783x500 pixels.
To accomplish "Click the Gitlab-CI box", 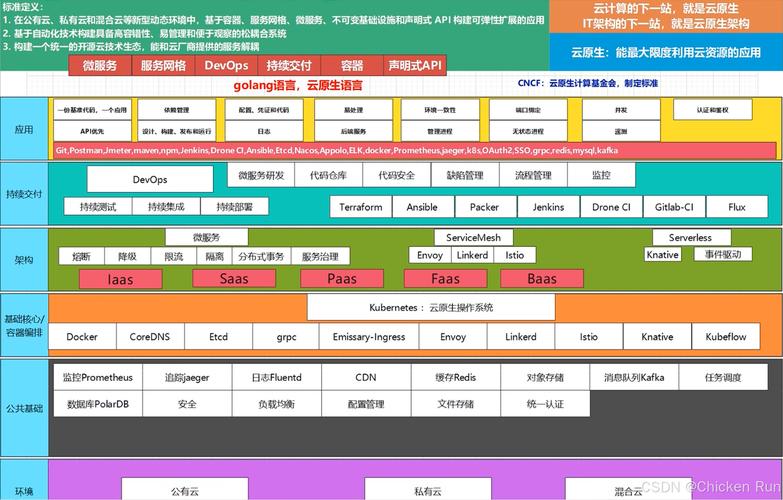I will pos(674,207).
